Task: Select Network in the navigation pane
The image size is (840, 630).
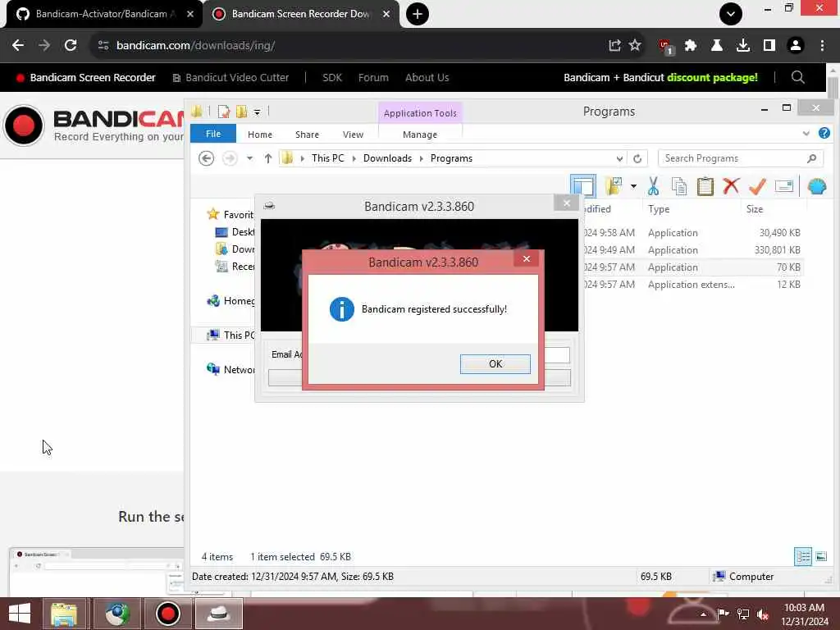Action: [231, 370]
